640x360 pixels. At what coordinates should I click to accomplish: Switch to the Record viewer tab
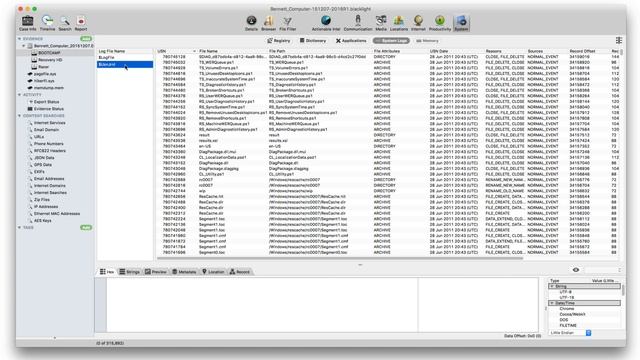(x=240, y=272)
